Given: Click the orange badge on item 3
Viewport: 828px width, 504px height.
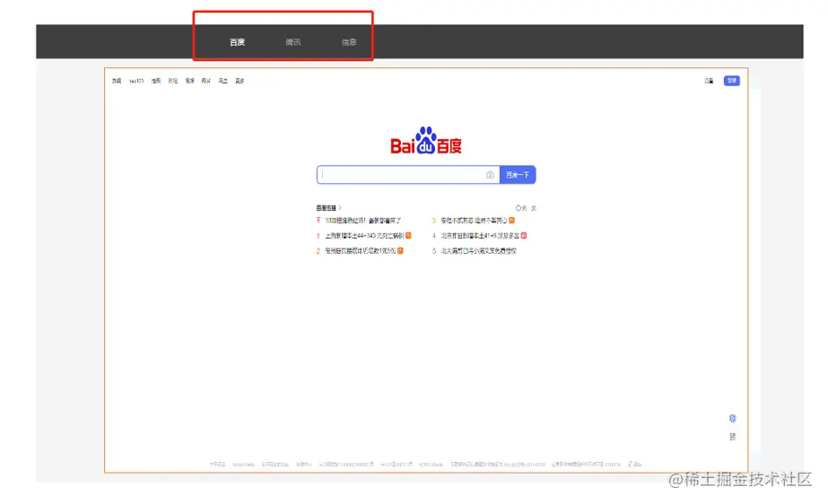Looking at the screenshot, I should coord(511,221).
